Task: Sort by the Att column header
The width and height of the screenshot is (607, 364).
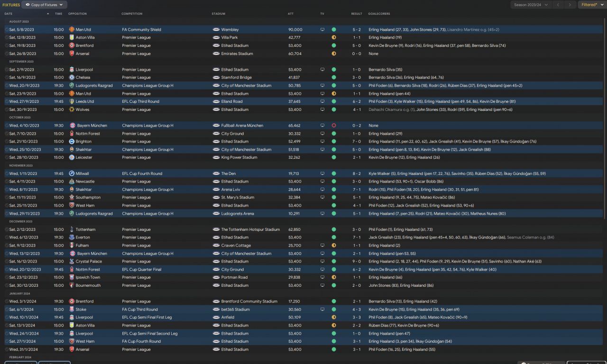Action: (291, 14)
